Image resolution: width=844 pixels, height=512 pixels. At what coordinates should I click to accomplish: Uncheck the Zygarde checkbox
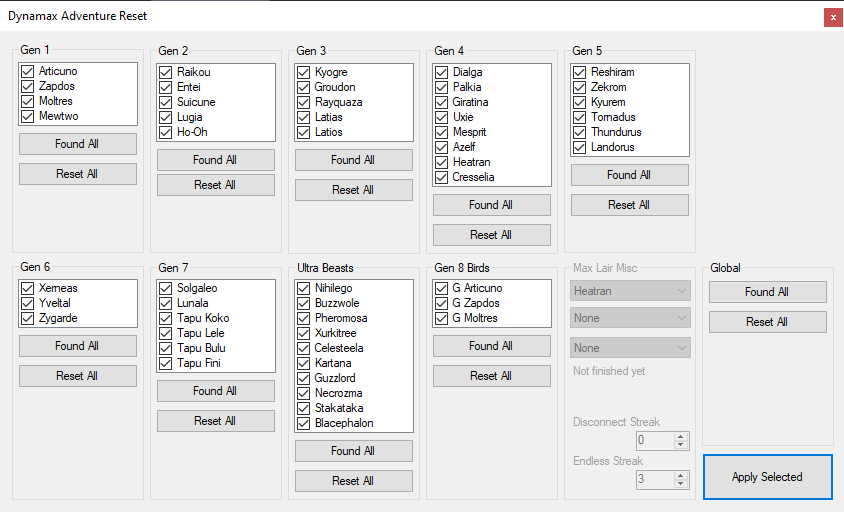[27, 318]
